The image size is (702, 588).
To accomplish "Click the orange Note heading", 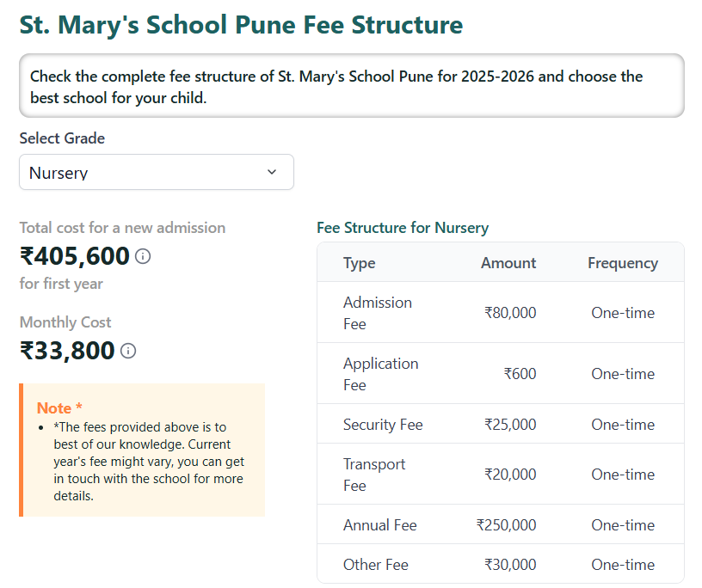I will tap(59, 408).
